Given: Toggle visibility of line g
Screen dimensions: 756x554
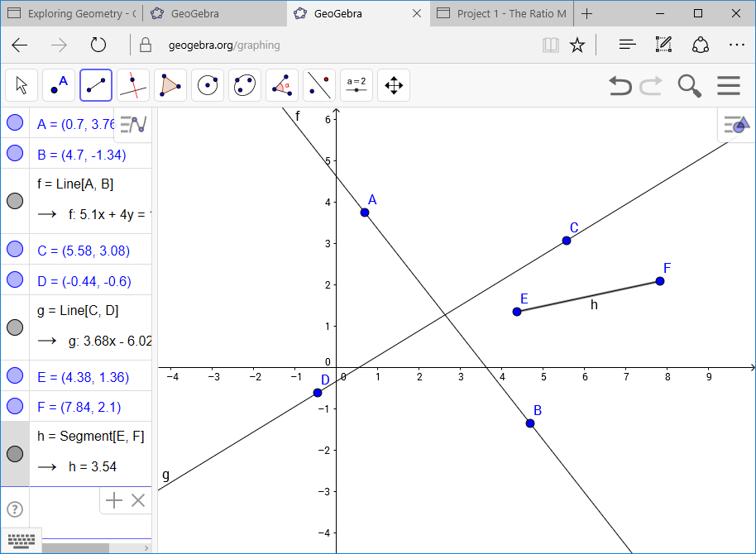Looking at the screenshot, I should point(15,327).
